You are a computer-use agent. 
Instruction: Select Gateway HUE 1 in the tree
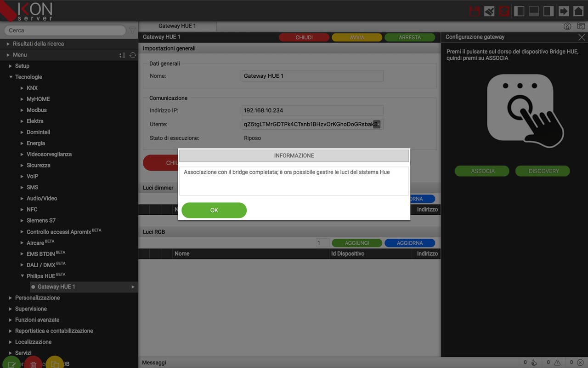56,287
